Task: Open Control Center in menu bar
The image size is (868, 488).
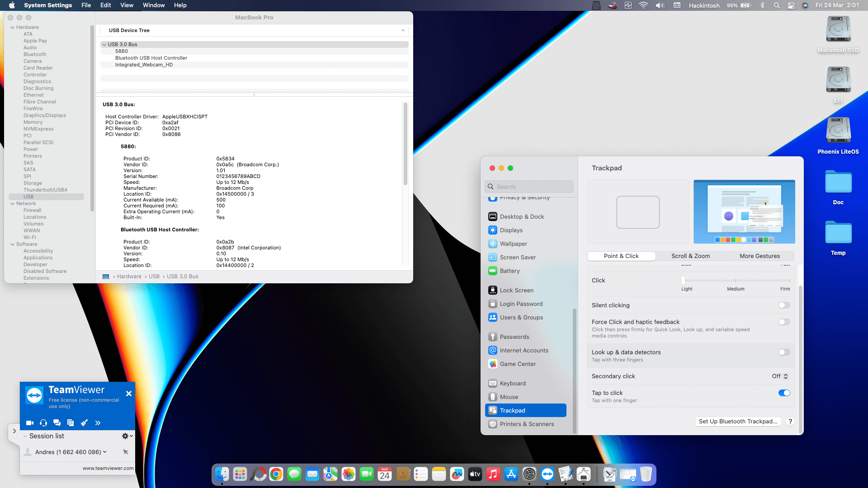Action: 791,5
